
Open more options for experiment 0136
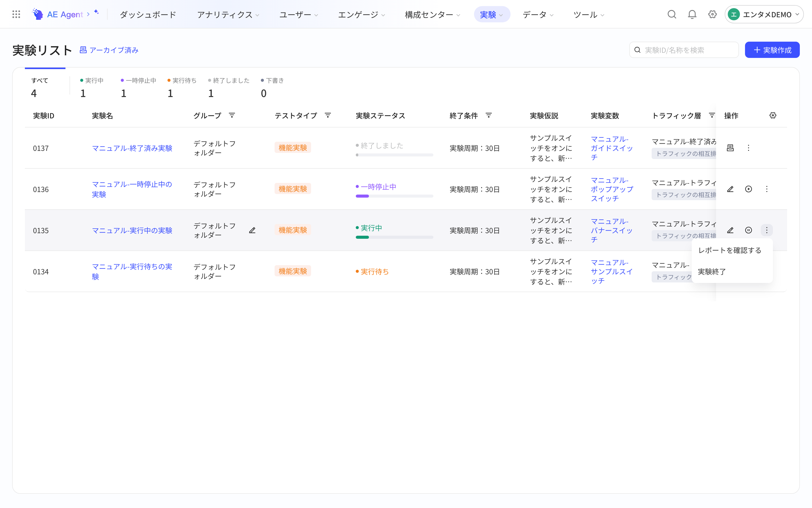pyautogui.click(x=767, y=189)
